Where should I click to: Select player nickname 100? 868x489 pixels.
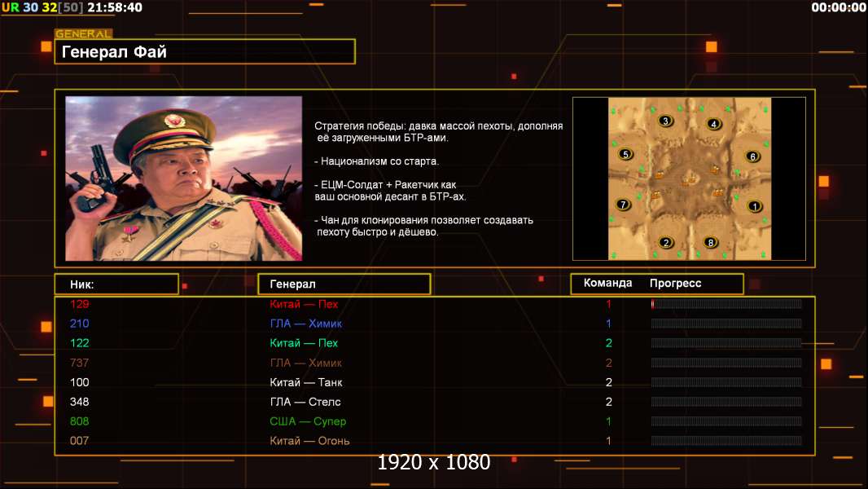(79, 382)
